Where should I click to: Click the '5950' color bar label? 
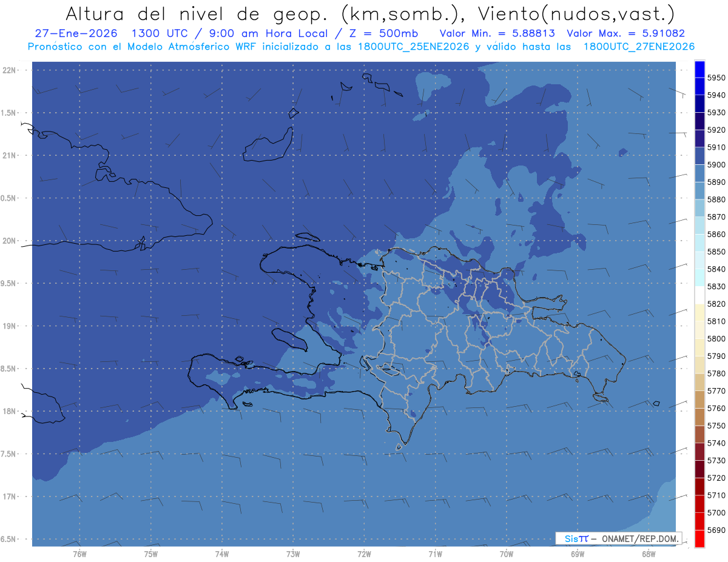click(x=716, y=78)
